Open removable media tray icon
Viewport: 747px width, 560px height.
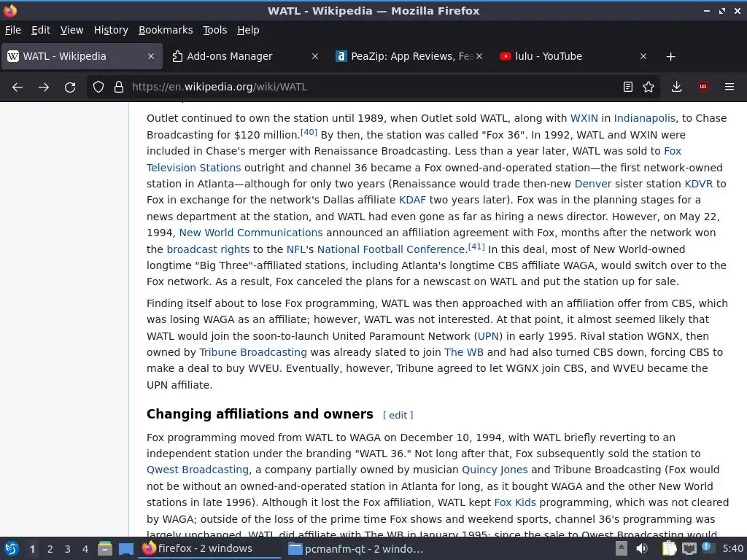(622, 548)
